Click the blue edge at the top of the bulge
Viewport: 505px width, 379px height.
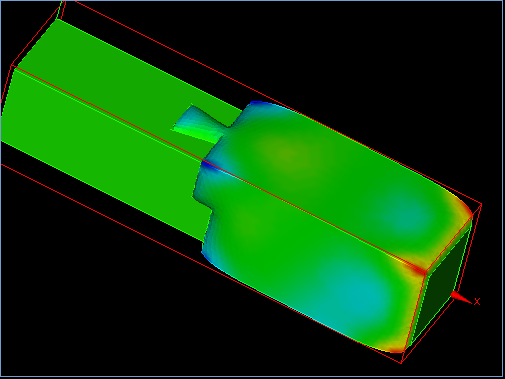(257, 103)
